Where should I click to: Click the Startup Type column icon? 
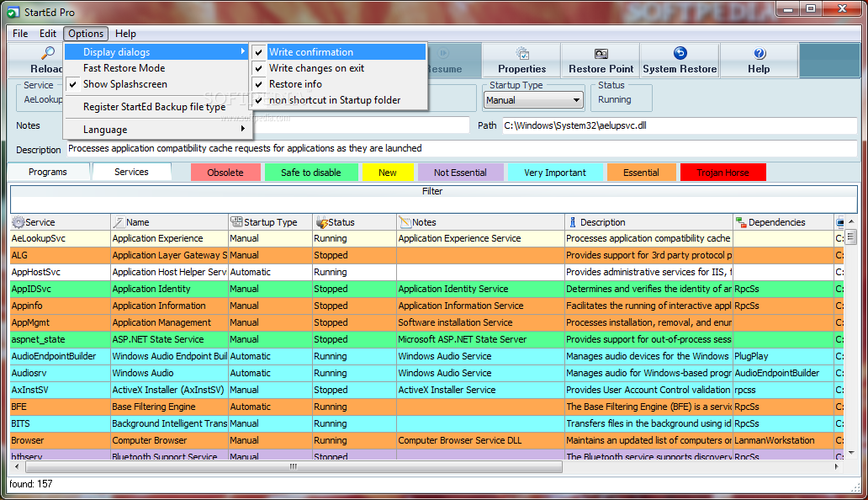click(x=236, y=221)
